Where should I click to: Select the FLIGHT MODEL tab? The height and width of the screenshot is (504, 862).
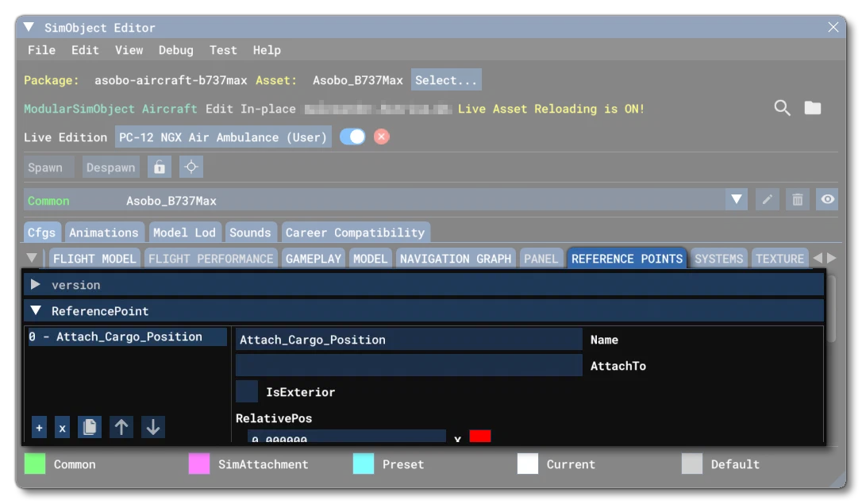(x=94, y=258)
